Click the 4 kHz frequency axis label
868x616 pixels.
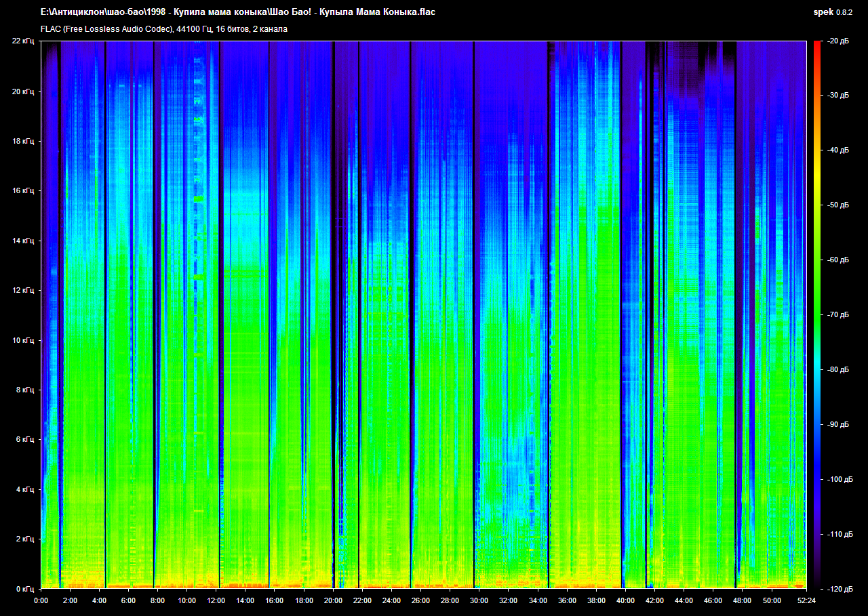click(x=25, y=489)
